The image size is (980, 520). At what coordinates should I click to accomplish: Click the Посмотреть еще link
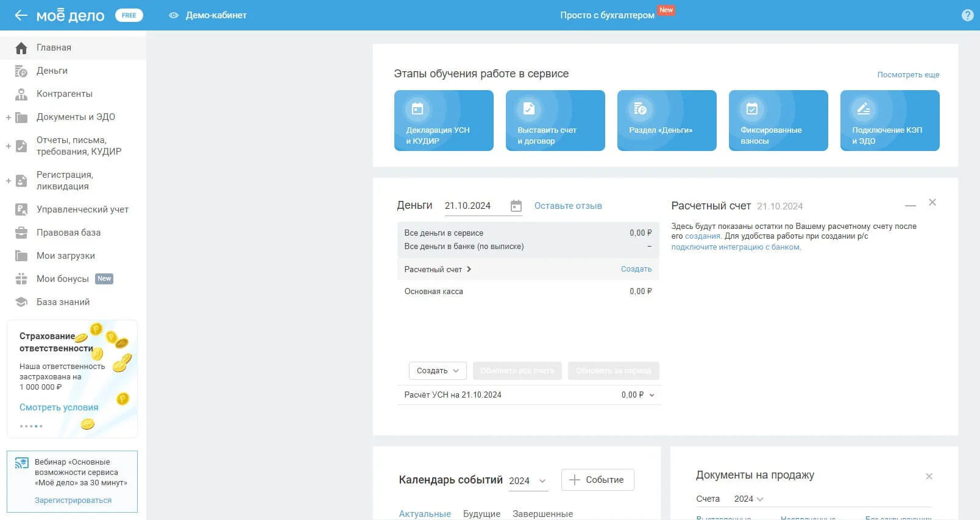907,75
